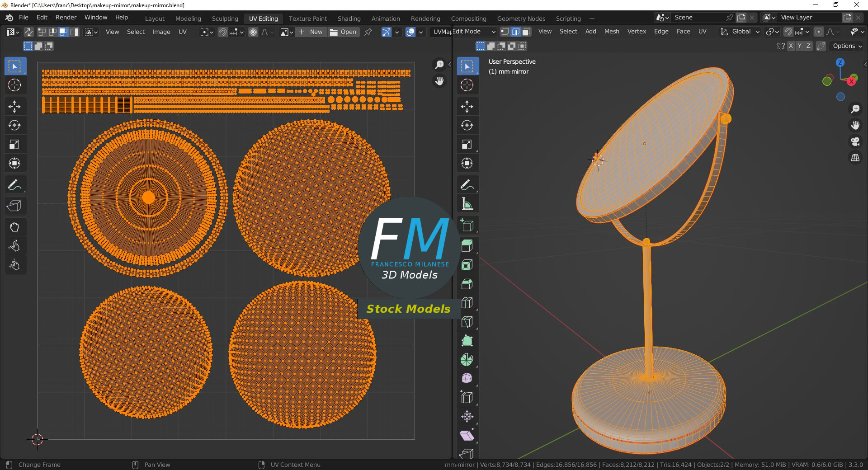Toggle UV sync selection
Viewport: 868px width, 470px height.
point(28,32)
